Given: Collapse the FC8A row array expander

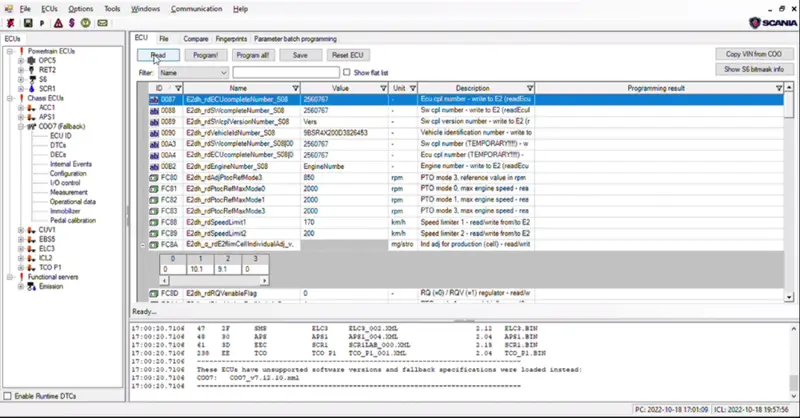Looking at the screenshot, I should click(143, 245).
